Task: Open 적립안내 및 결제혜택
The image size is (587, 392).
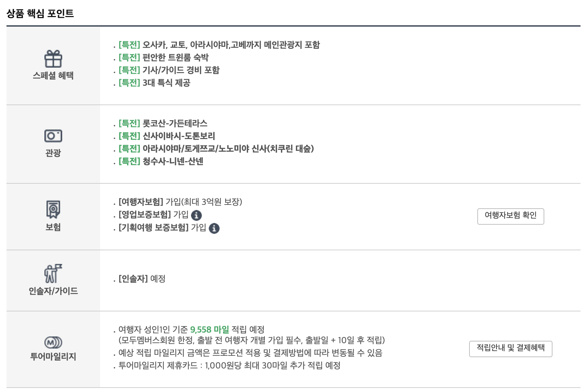Action: coord(510,348)
